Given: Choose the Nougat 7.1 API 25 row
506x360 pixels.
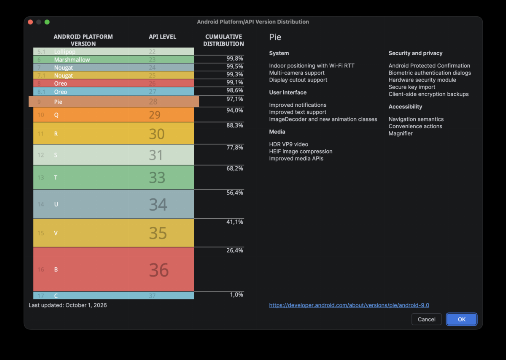Looking at the screenshot, I should click(x=113, y=75).
